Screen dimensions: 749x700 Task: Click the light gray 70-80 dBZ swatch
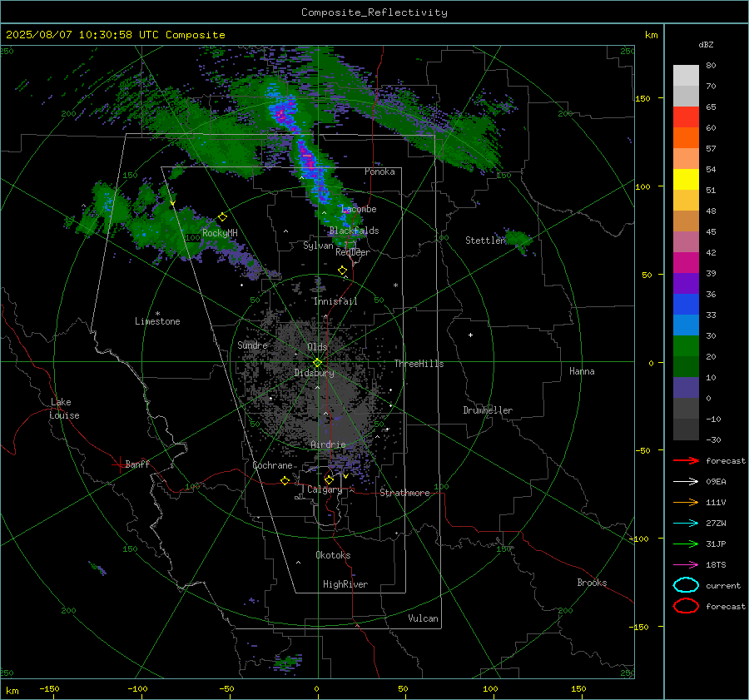point(686,76)
